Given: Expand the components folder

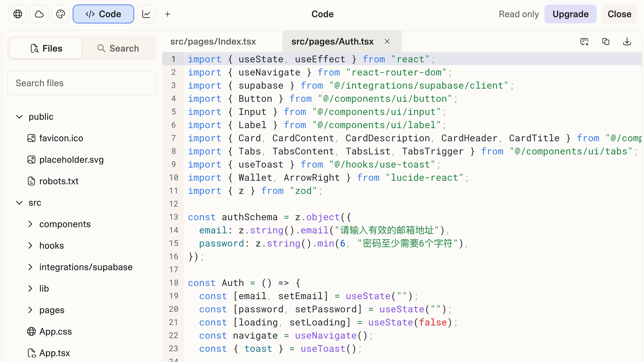Looking at the screenshot, I should pyautogui.click(x=30, y=224).
